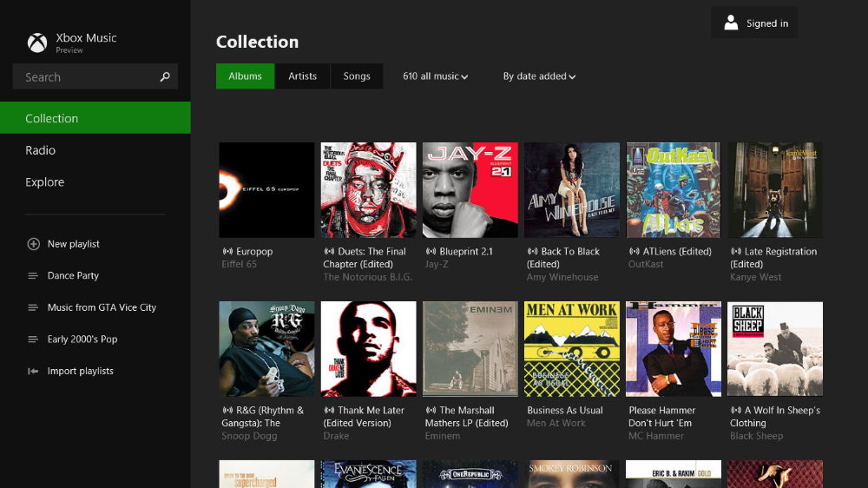Click the Jay-Z artist name
The image size is (868, 488).
(437, 264)
